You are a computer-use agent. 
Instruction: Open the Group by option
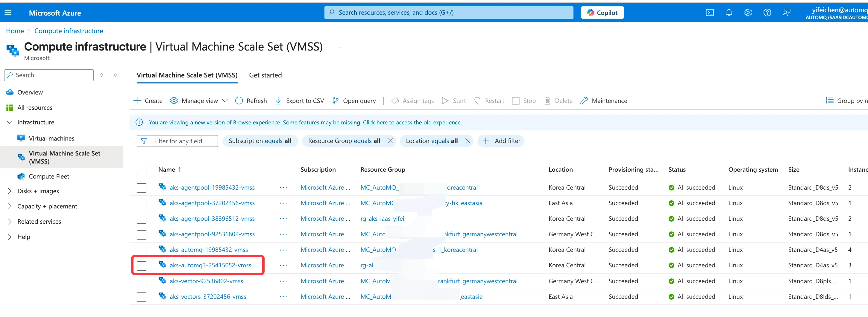click(847, 100)
